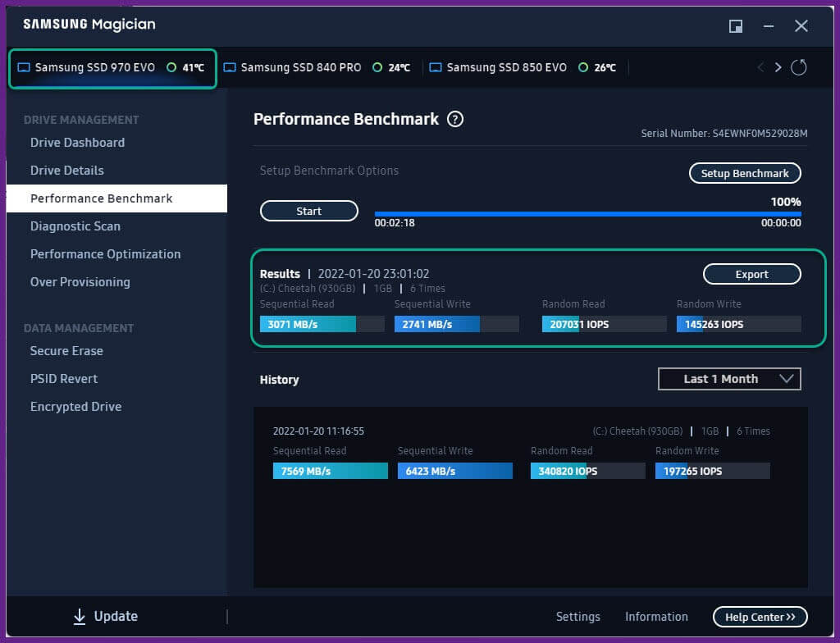Image resolution: width=840 pixels, height=643 pixels.
Task: Export the benchmark results
Action: point(751,275)
